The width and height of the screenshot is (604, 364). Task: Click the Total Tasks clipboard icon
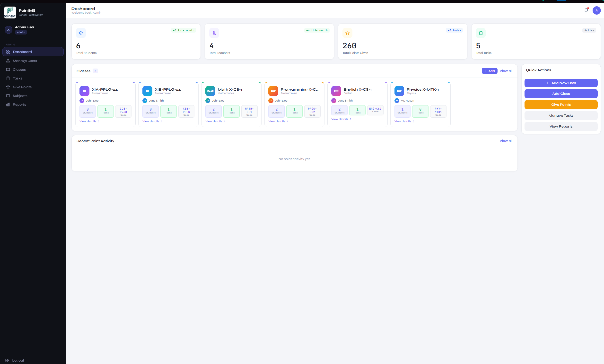(481, 33)
